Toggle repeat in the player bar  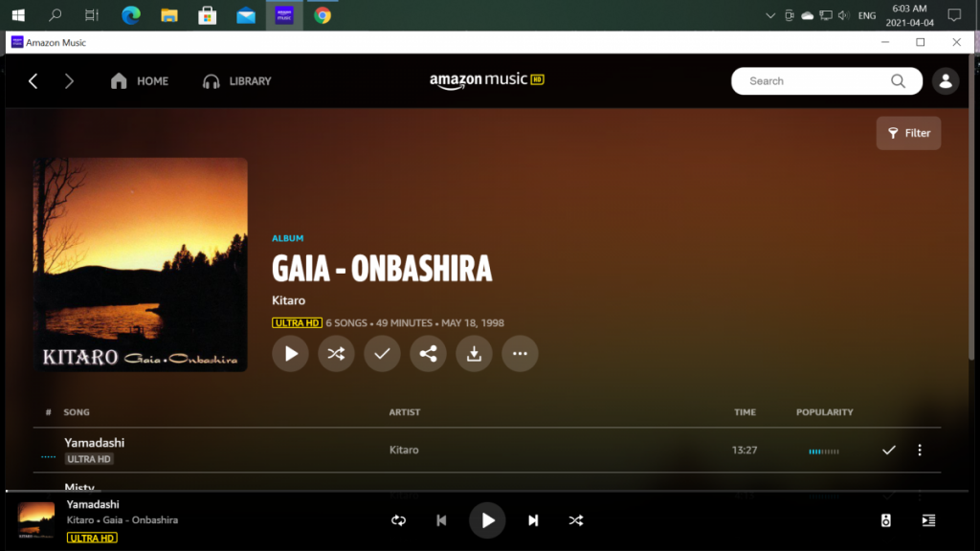point(399,520)
